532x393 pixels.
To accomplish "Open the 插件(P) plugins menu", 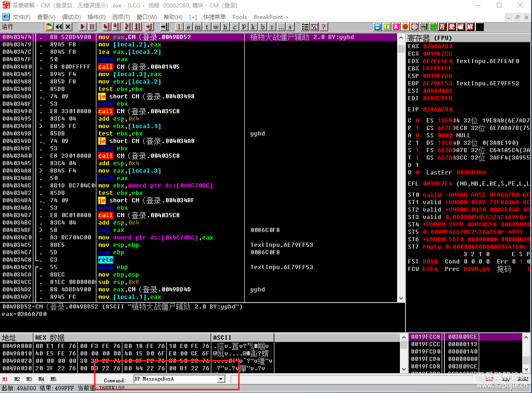I will [x=97, y=17].
